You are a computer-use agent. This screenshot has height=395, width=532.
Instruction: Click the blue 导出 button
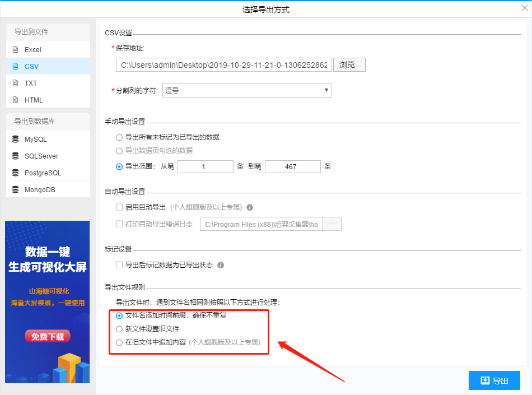click(x=494, y=380)
